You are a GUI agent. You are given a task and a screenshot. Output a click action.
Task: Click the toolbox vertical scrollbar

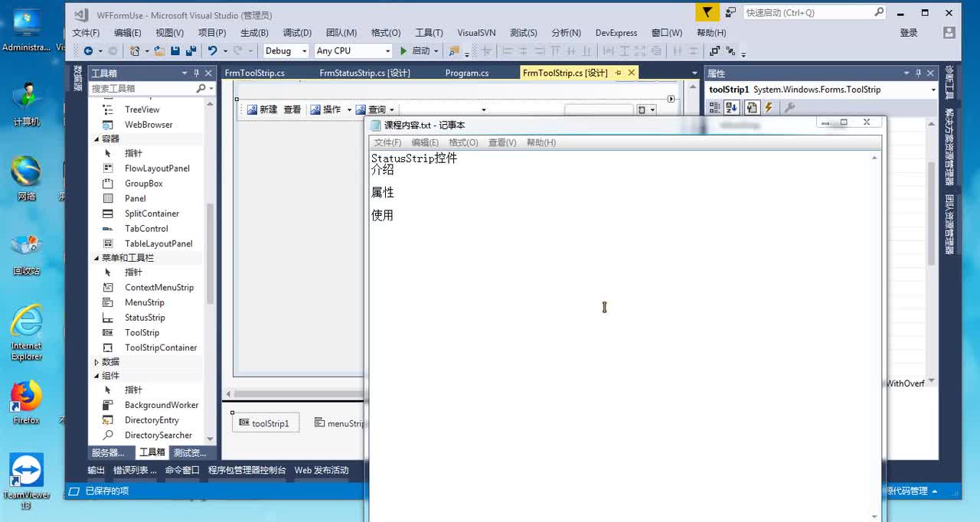click(210, 253)
